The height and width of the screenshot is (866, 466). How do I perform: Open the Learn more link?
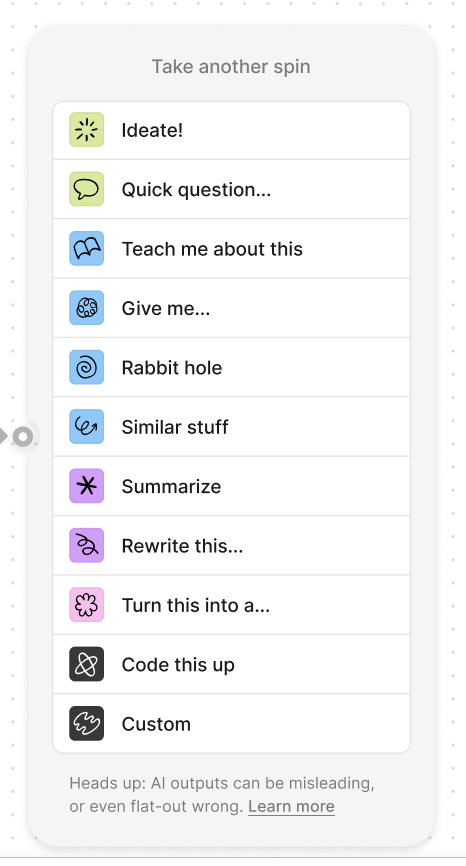tap(291, 806)
